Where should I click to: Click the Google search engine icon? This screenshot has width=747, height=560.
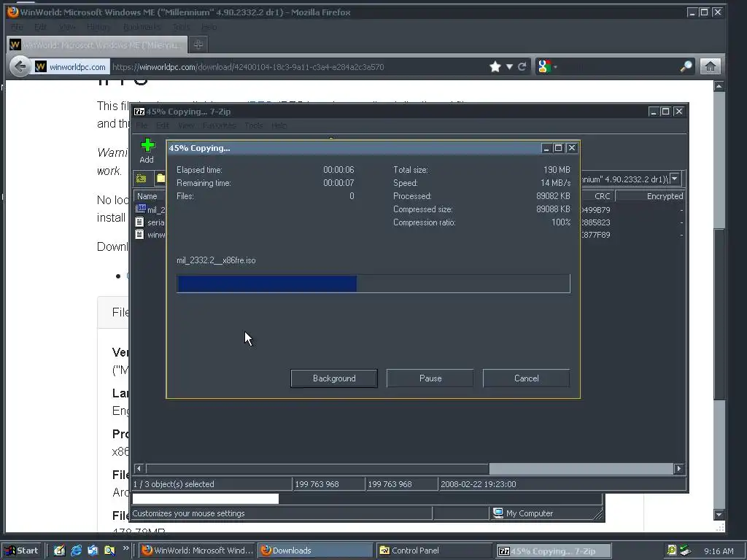(x=543, y=66)
